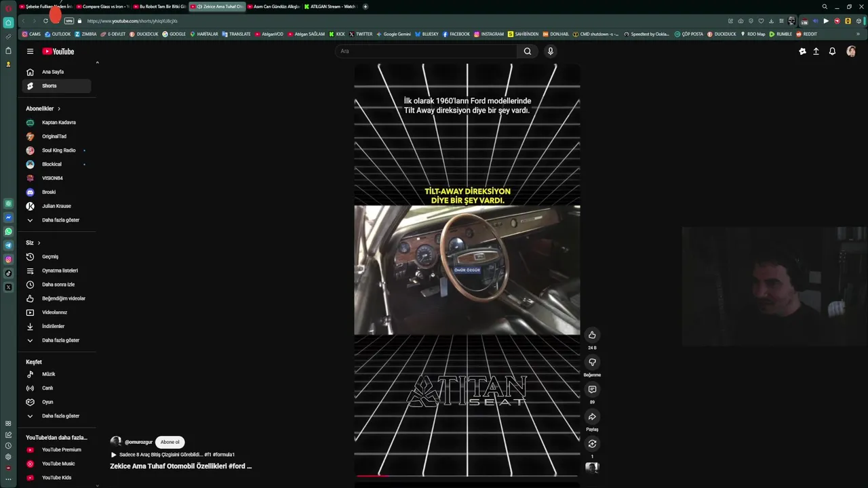
Task: Open Kaptan Kadavra subscription channel
Action: click(x=56, y=123)
